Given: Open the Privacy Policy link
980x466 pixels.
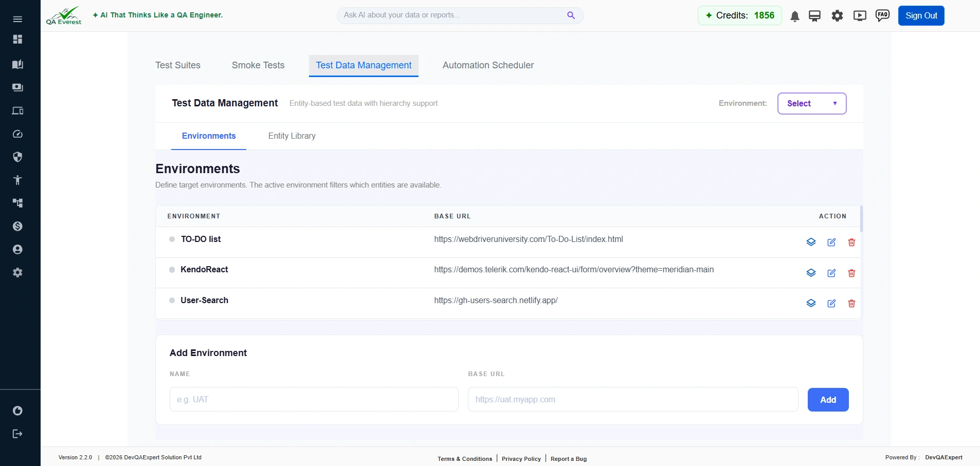Looking at the screenshot, I should click(x=521, y=459).
